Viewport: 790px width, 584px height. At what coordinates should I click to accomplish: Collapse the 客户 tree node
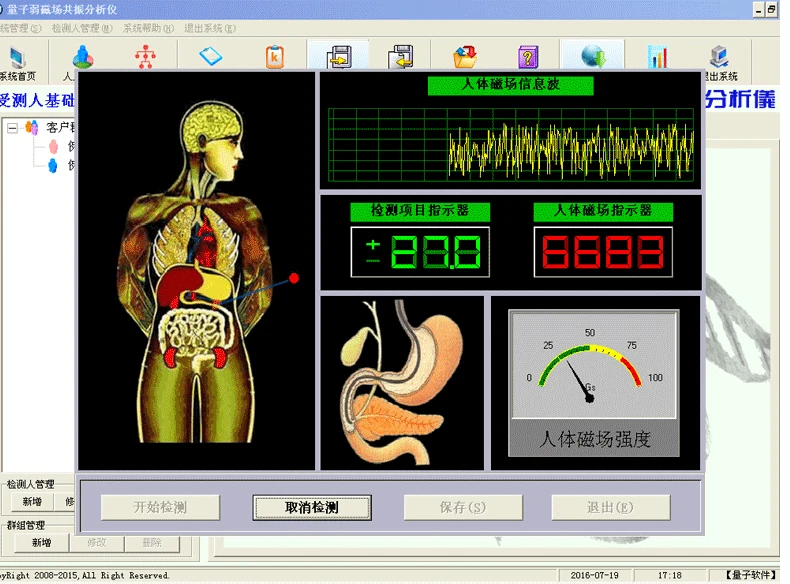tap(12, 128)
